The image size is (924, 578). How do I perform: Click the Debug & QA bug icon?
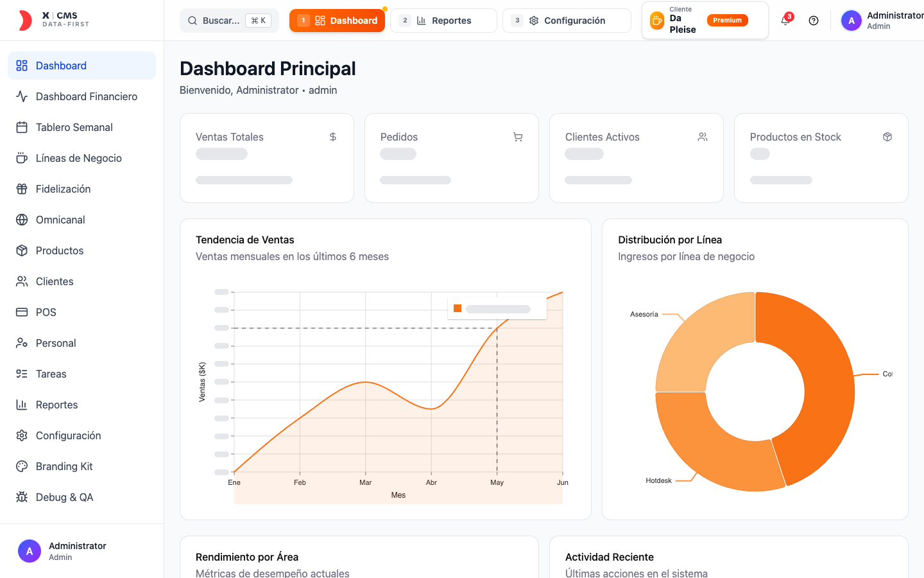[x=22, y=497]
